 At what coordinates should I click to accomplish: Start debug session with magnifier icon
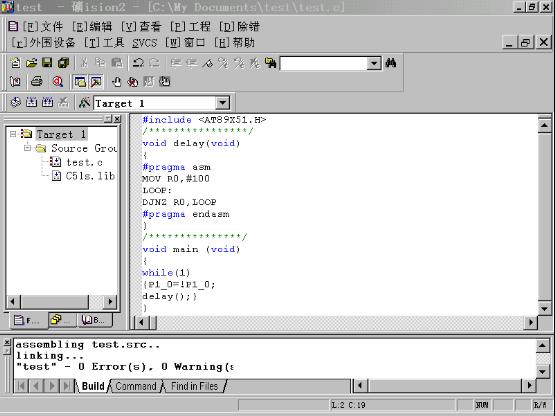click(x=58, y=82)
